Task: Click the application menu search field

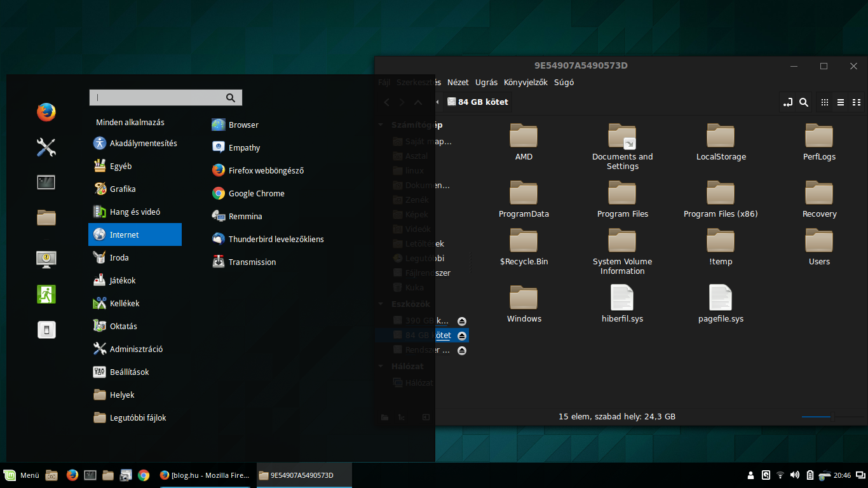Action: 166,97
